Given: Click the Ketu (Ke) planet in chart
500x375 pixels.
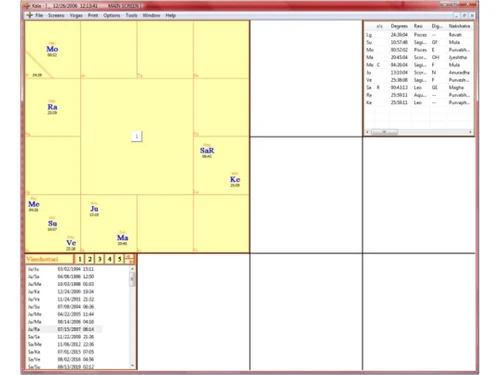Looking at the screenshot, I should tap(235, 179).
